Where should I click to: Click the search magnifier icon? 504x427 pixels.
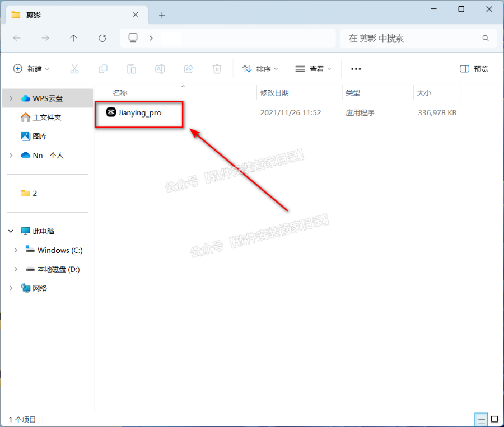tap(486, 38)
